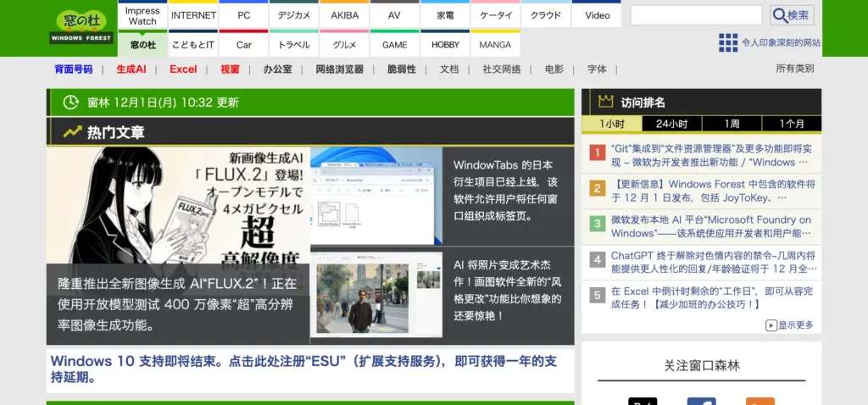Open the grid icon for impressive websites

click(728, 42)
